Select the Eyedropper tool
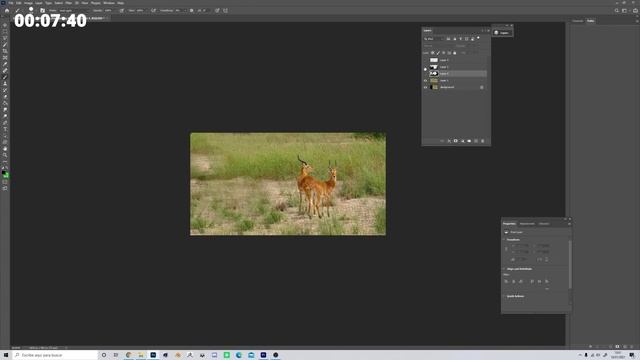This screenshot has height=360, width=640. point(5,64)
